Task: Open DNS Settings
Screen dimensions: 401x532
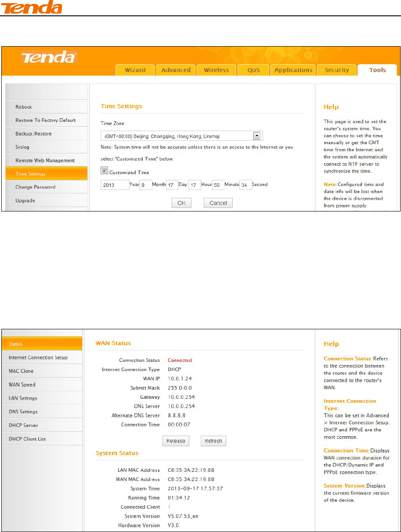Action: click(42, 412)
